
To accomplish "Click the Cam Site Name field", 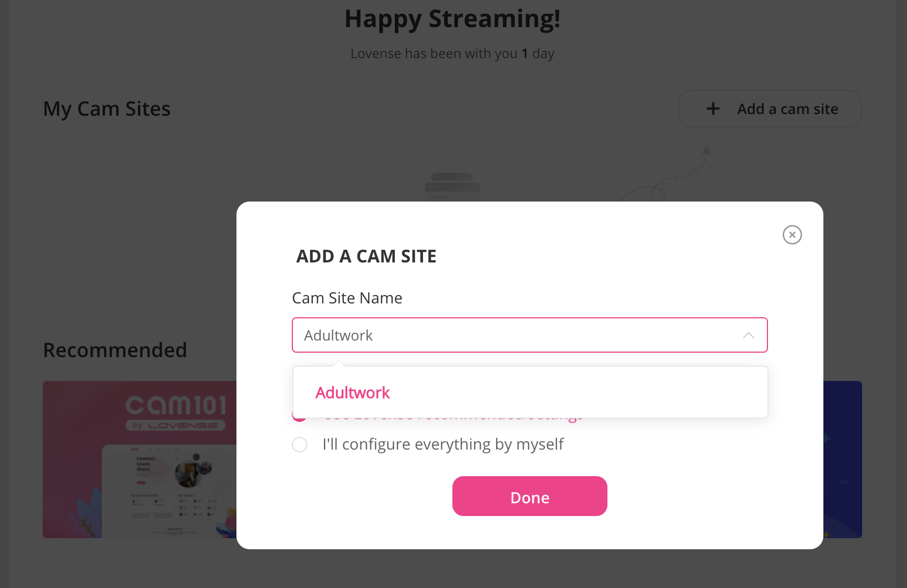I will [x=530, y=335].
